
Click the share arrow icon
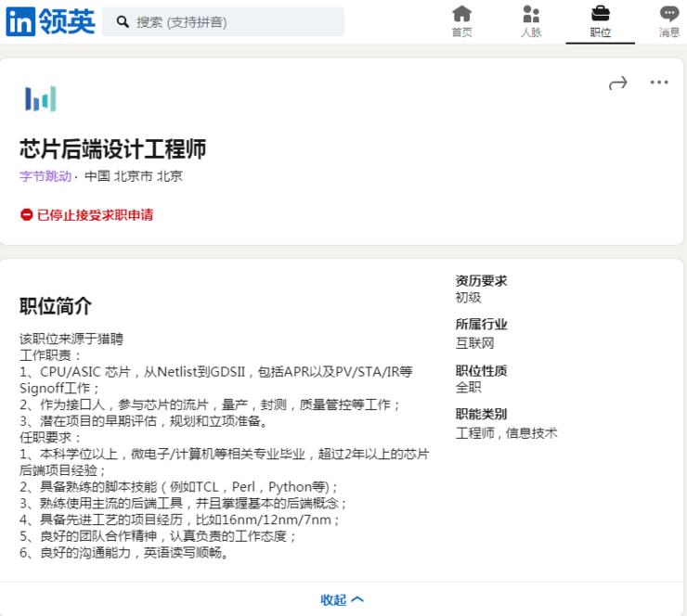(x=618, y=83)
